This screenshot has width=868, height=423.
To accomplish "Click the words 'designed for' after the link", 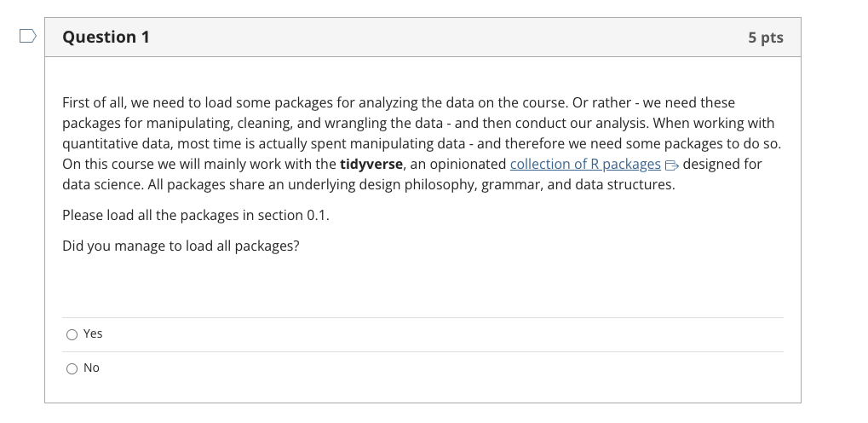I will (x=722, y=164).
